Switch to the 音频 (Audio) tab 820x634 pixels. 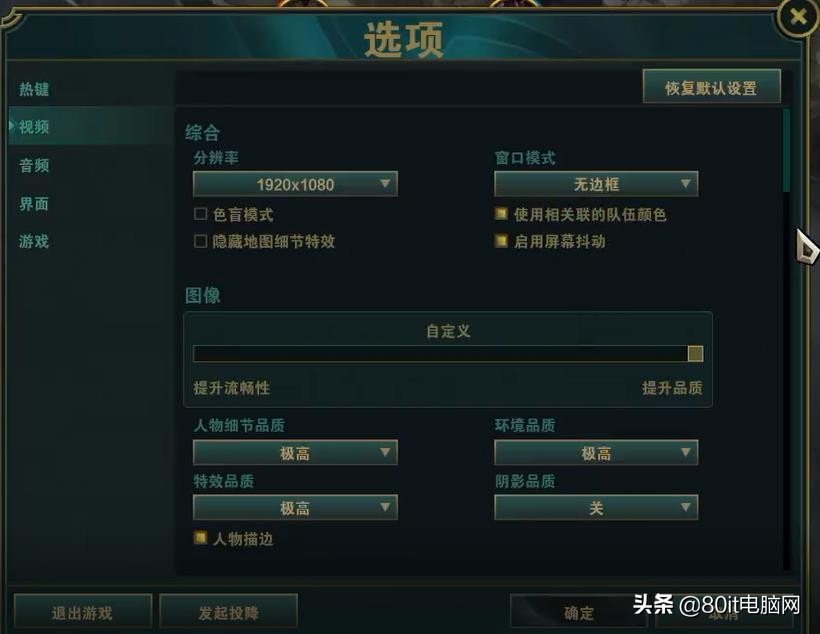coord(35,165)
